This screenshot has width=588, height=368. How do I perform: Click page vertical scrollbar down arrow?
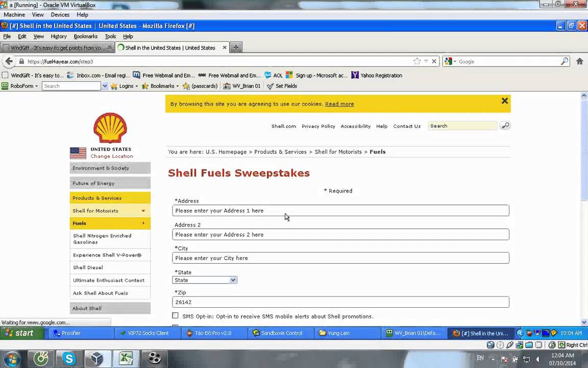click(584, 322)
